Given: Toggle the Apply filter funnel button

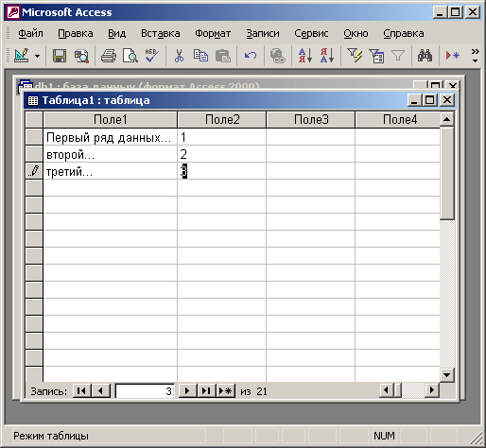Looking at the screenshot, I should coord(398,56).
